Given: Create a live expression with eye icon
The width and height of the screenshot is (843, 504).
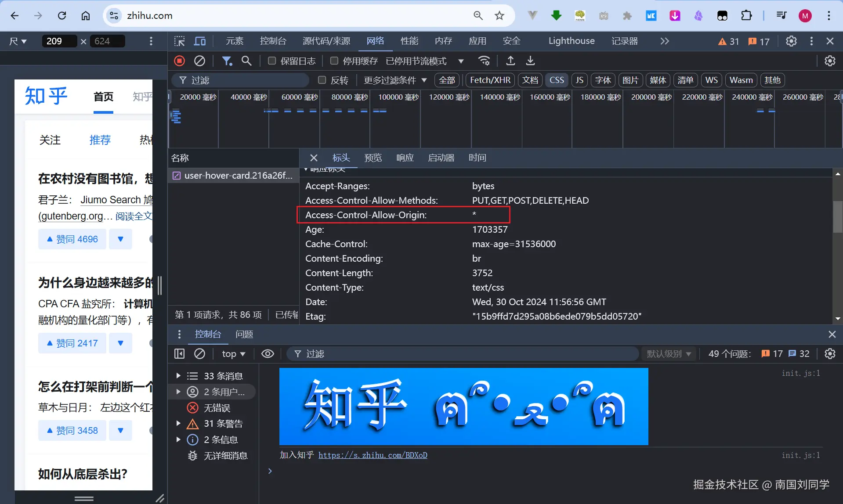Looking at the screenshot, I should coord(268,354).
